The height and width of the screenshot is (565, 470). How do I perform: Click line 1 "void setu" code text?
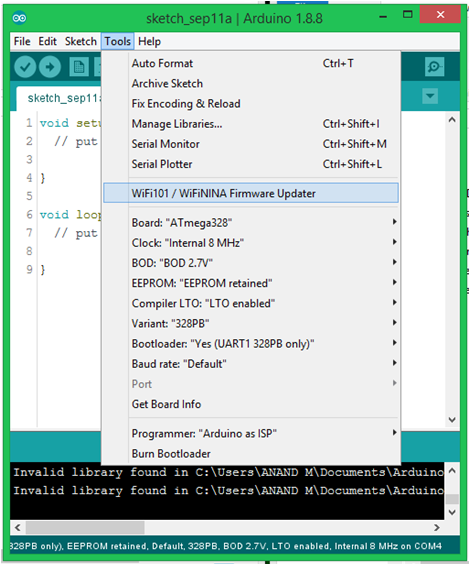point(70,123)
